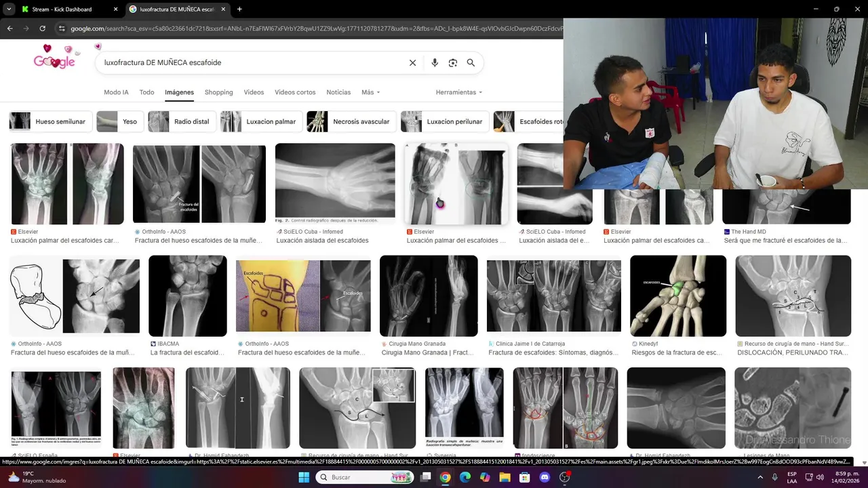Select the Shopping tab
Screen dimensions: 868x488
coord(218,92)
